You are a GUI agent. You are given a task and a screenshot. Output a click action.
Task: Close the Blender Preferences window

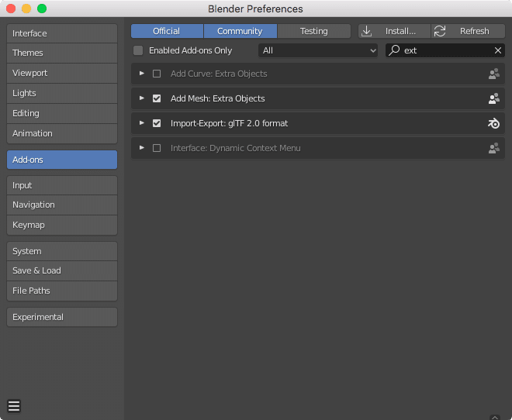(11, 9)
